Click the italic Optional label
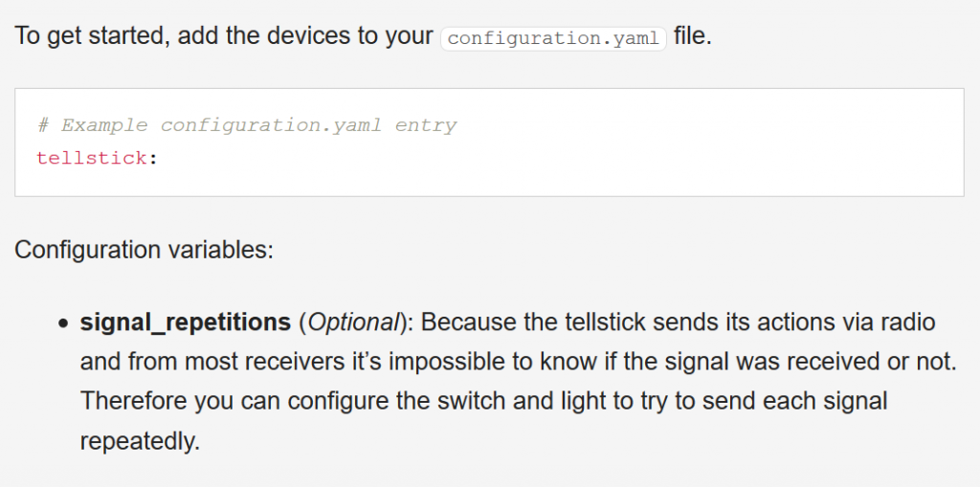The height and width of the screenshot is (487, 980). click(x=353, y=322)
